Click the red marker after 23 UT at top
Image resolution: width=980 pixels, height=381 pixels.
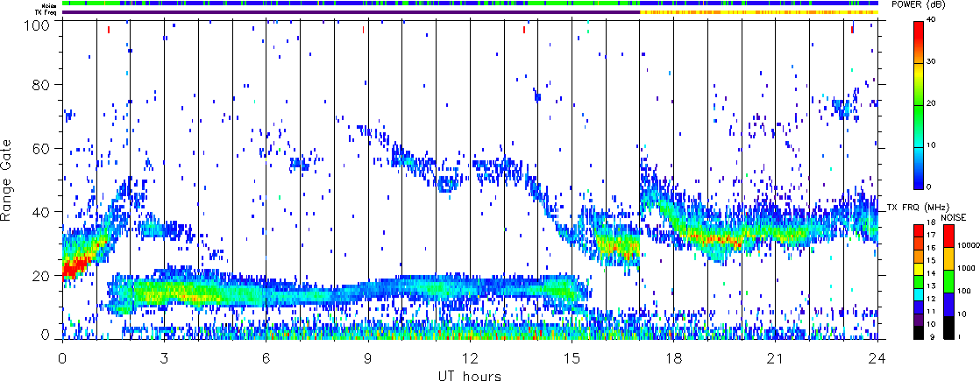tap(852, 30)
